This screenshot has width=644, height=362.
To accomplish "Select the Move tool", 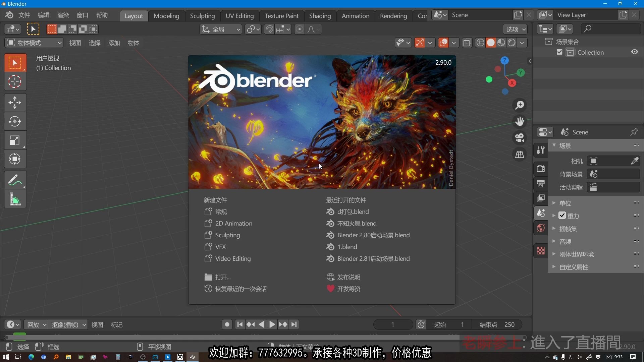I will [15, 103].
